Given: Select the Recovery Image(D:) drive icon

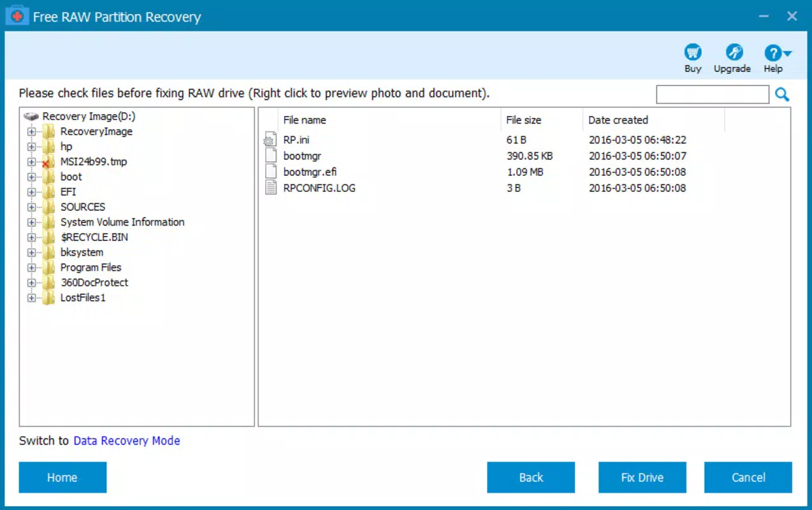Looking at the screenshot, I should click(31, 117).
